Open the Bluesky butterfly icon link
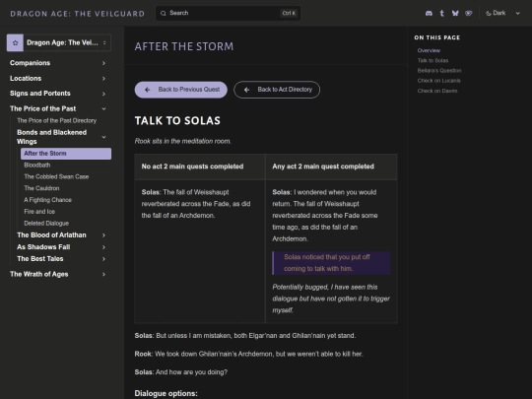 455,13
